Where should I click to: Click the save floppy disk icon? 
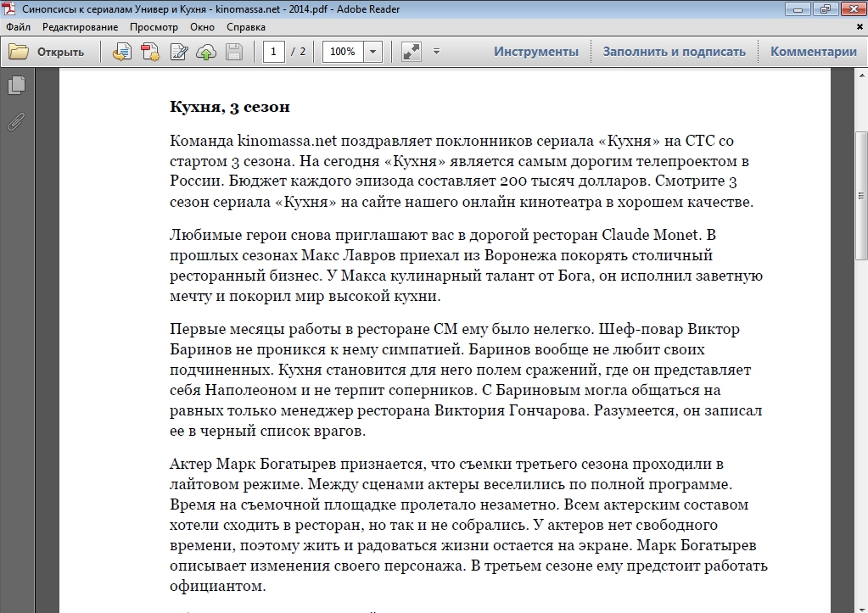pos(234,52)
